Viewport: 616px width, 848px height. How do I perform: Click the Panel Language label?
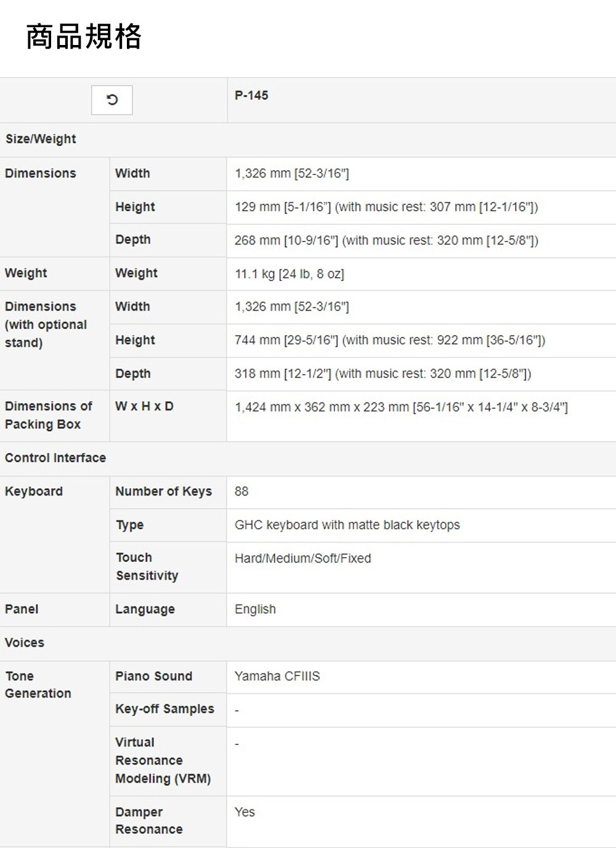click(x=145, y=609)
